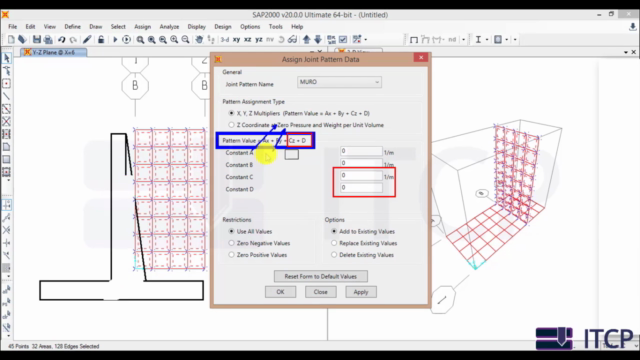The height and width of the screenshot is (360, 640).
Task: Click the Constant C input field
Action: click(361, 176)
